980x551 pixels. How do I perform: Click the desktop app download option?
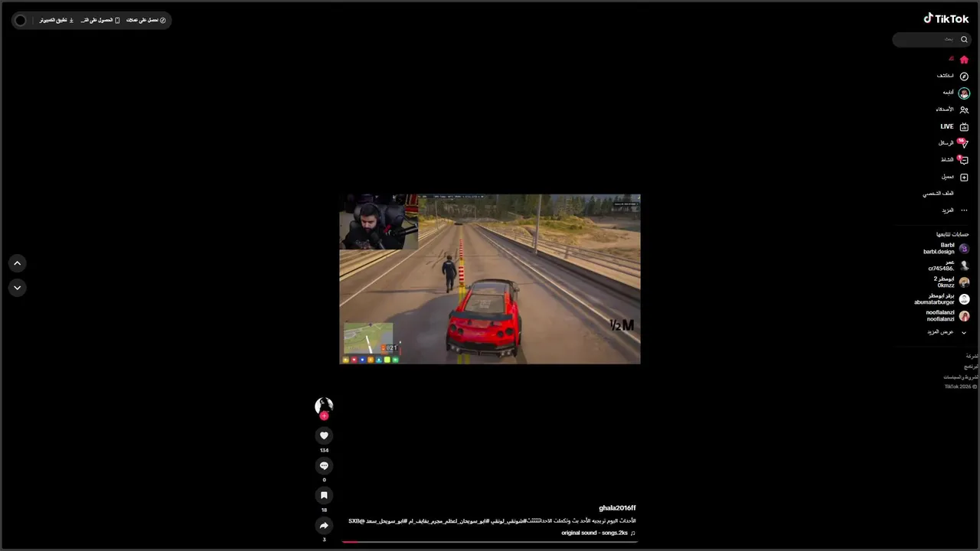click(x=57, y=20)
